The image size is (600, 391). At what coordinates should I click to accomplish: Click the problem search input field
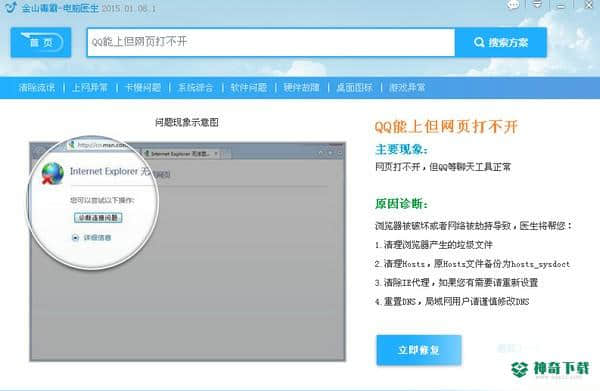[271, 42]
